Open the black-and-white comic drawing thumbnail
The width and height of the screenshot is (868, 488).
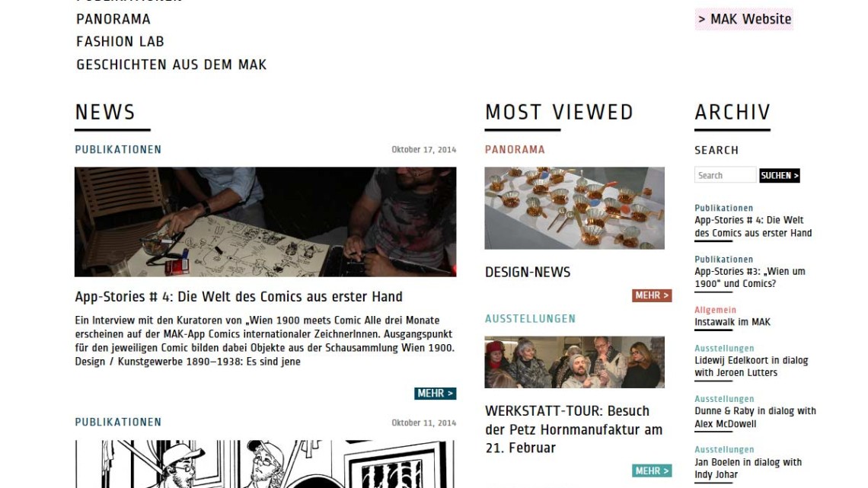pos(266,464)
